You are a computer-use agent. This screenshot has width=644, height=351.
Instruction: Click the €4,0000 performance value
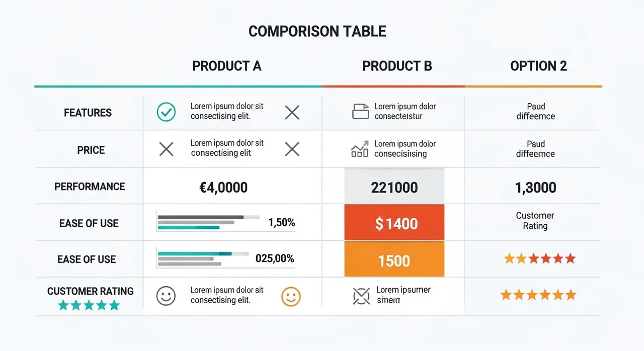(x=223, y=188)
